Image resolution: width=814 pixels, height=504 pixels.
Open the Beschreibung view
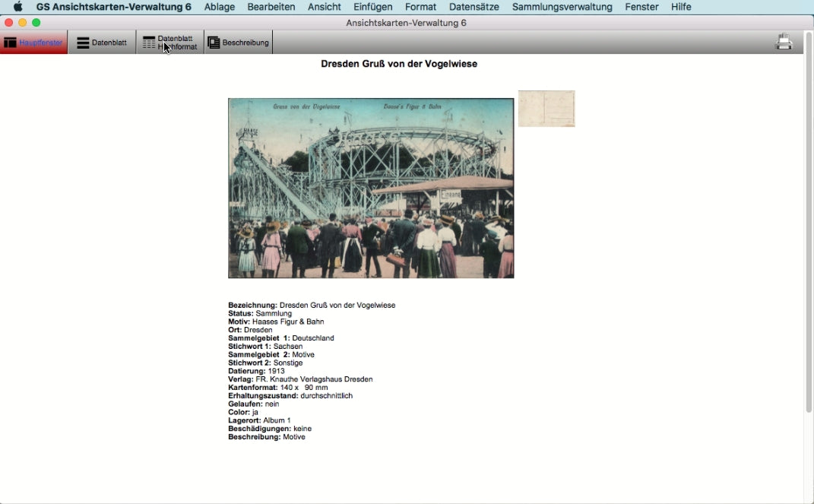(238, 43)
